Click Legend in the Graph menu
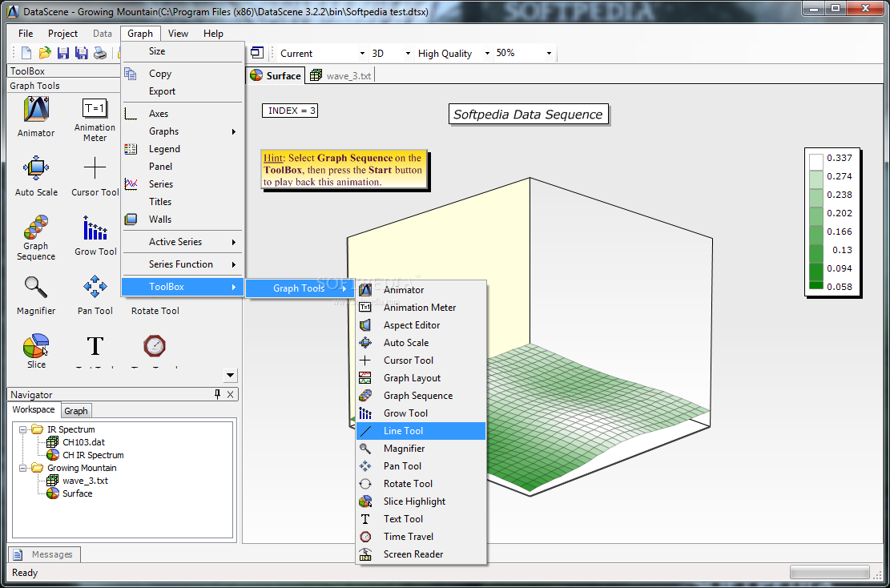This screenshot has height=588, width=890. point(183,149)
